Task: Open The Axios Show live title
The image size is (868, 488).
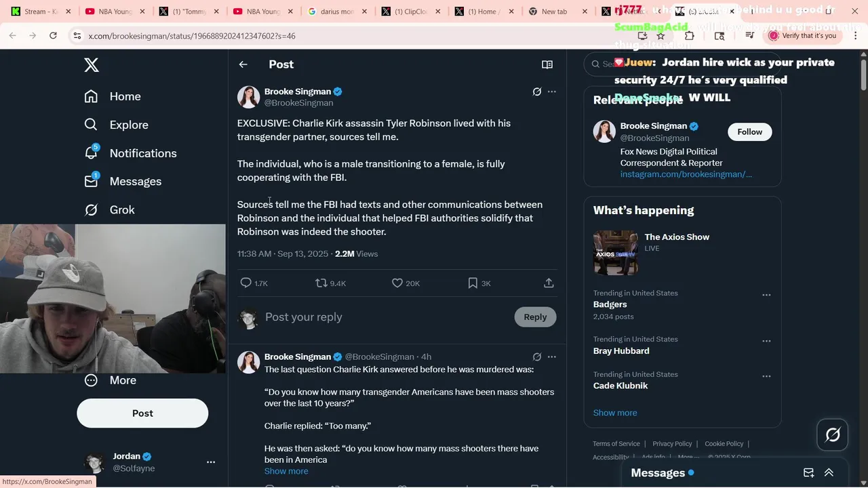Action: click(677, 237)
